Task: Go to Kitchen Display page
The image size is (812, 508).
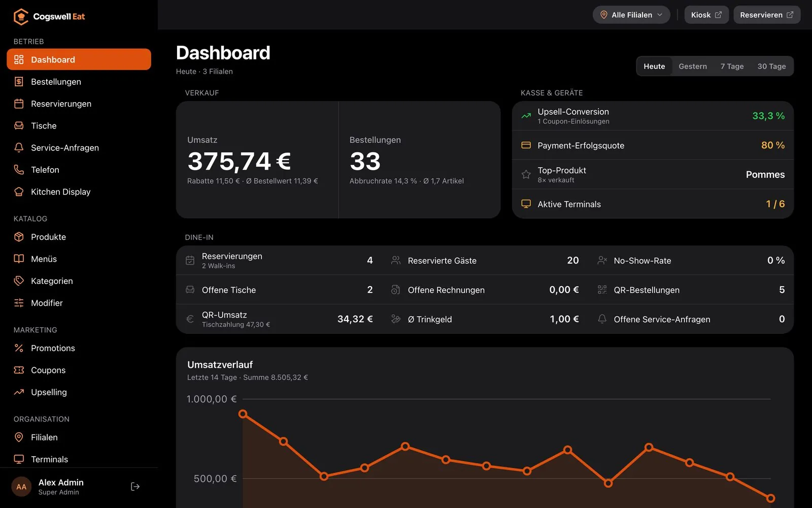Action: [79, 192]
